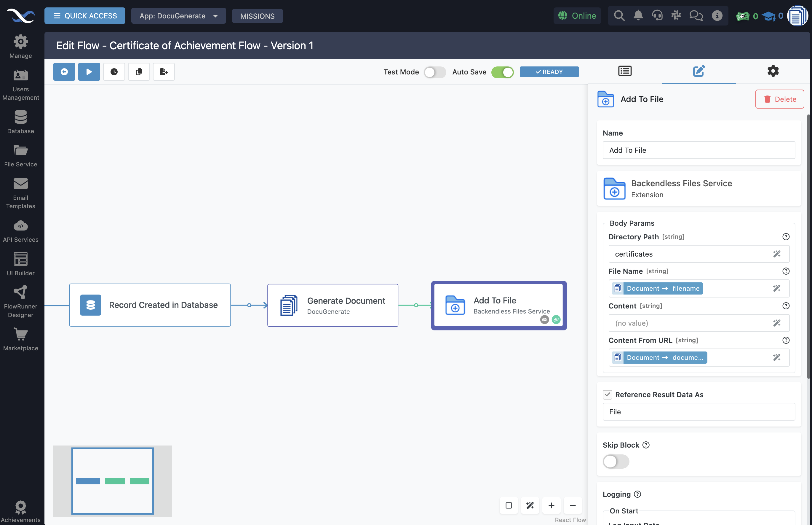The width and height of the screenshot is (812, 525).
Task: Enable the Skip Block toggle
Action: [616, 461]
